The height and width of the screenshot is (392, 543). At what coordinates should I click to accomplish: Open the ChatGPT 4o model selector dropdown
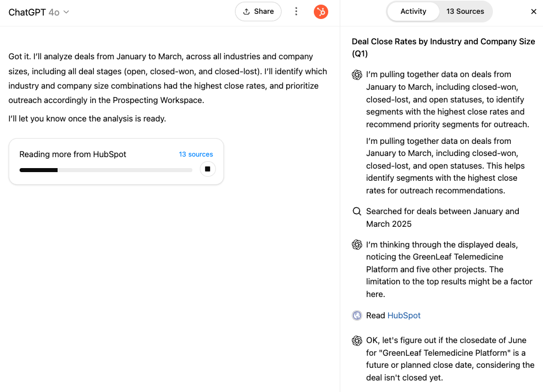(39, 12)
